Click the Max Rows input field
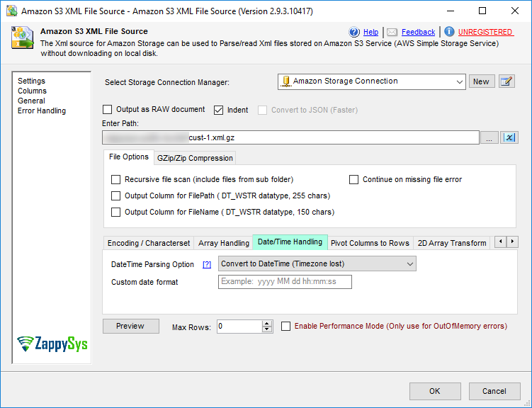Image resolution: width=532 pixels, height=408 pixels. click(x=239, y=327)
